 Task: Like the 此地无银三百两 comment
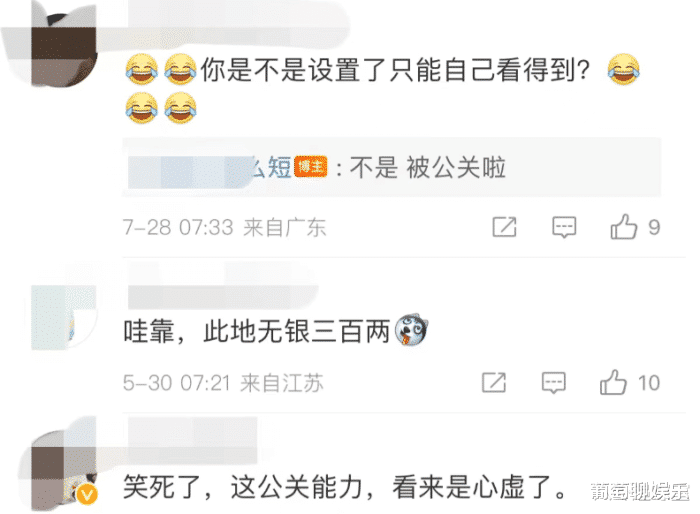click(x=613, y=382)
